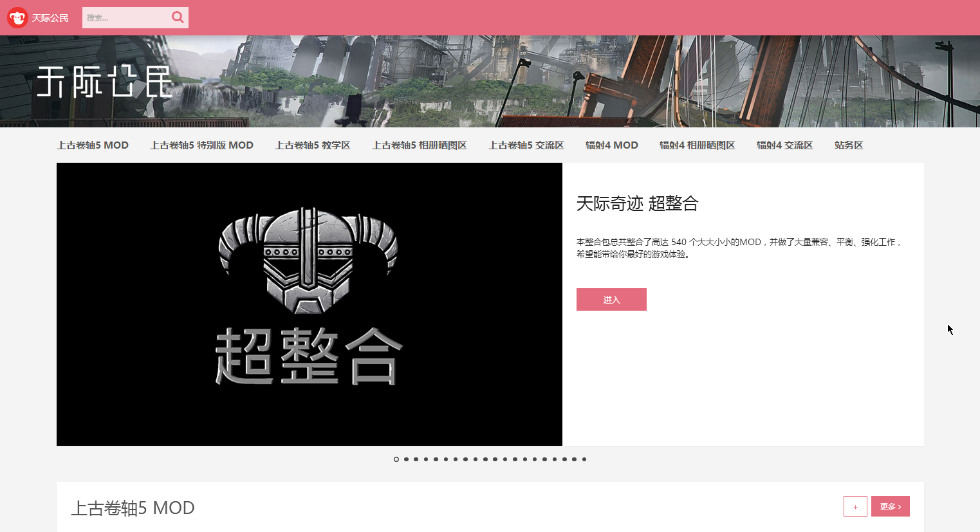The width and height of the screenshot is (980, 532).
Task: Select 上古卷轴5 相册晒图区 in the navigation
Action: tap(420, 145)
